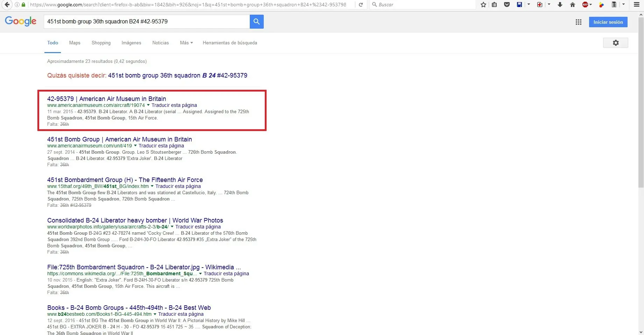Open 42-95379 American Air Museum result
Screen dimensions: 644x335
tap(107, 99)
